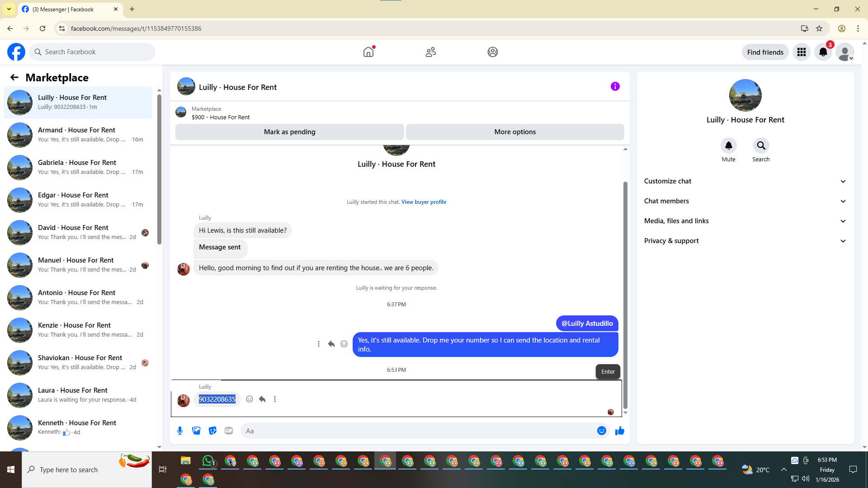
Task: Click Mark as pending button
Action: [x=289, y=132]
